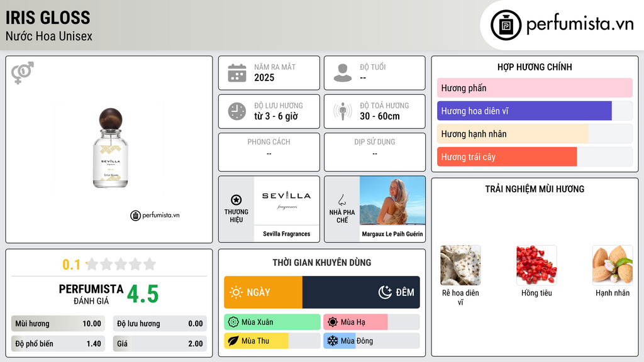
Task: Click the launch year 2025
Action: pyautogui.click(x=264, y=77)
